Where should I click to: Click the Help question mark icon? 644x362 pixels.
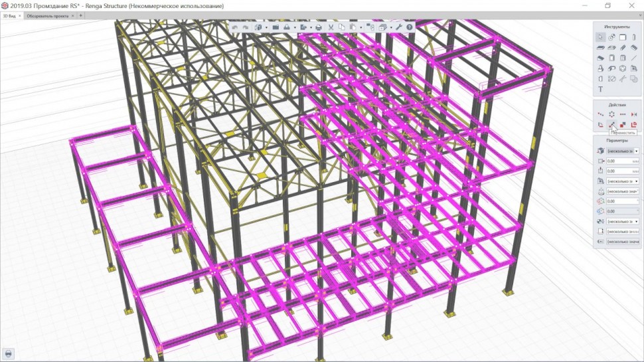pyautogui.click(x=410, y=27)
